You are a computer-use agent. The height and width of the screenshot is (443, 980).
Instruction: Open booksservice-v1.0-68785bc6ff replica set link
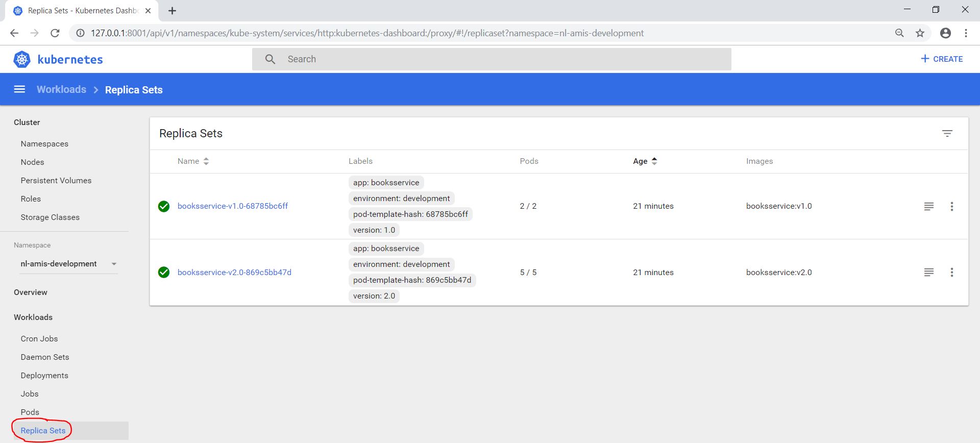click(233, 206)
